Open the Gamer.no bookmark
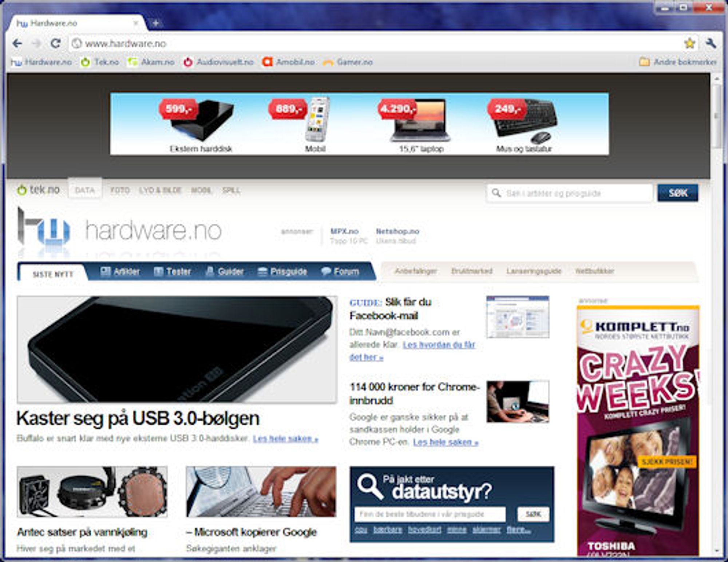 pos(348,62)
